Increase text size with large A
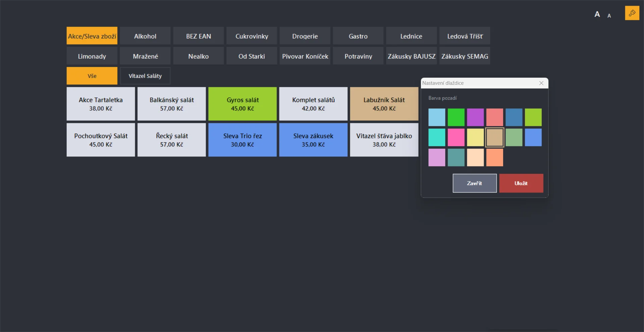The width and height of the screenshot is (644, 332). click(x=597, y=14)
